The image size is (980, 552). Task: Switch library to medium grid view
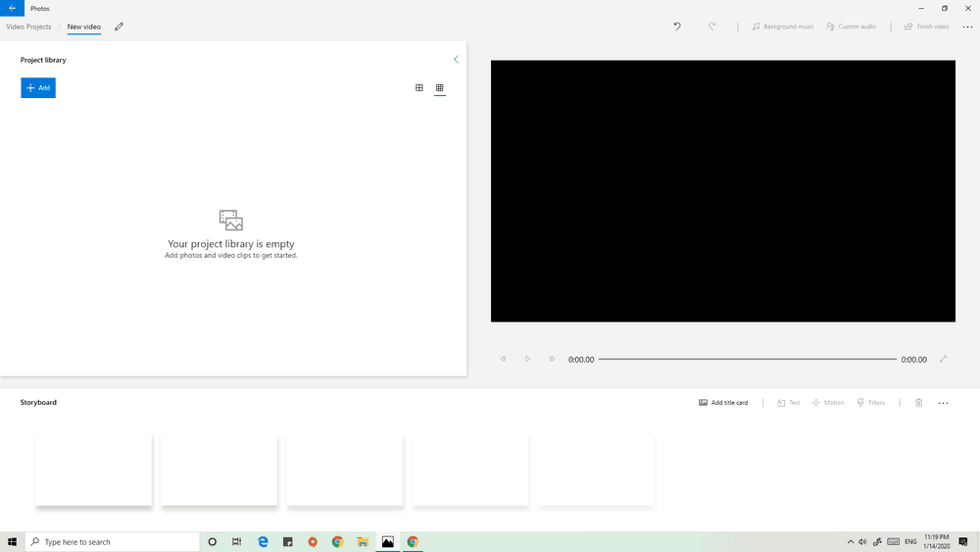[x=419, y=87]
